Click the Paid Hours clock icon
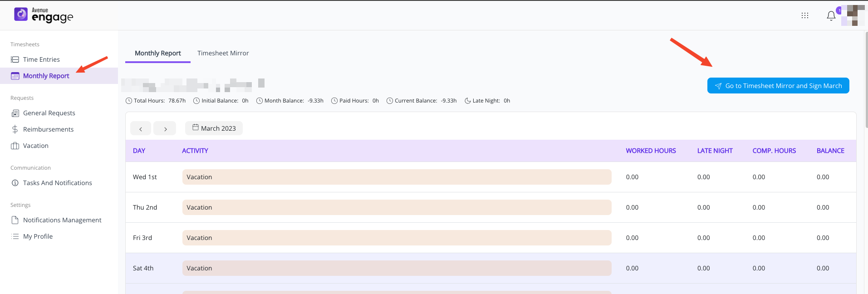This screenshot has height=294, width=868. [334, 101]
